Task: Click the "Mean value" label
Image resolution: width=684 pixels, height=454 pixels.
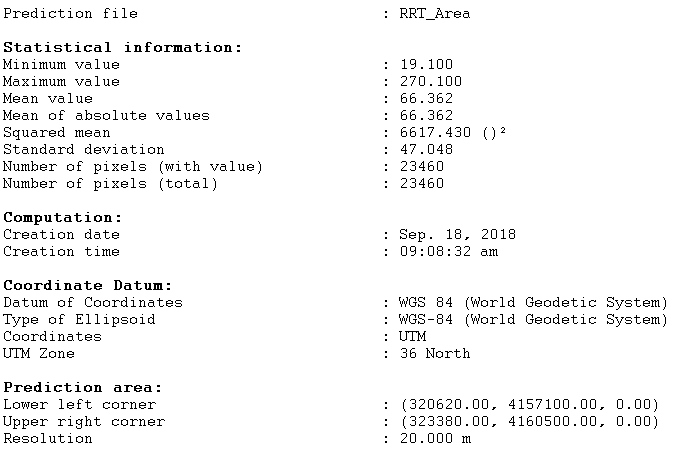Action: click(x=48, y=99)
